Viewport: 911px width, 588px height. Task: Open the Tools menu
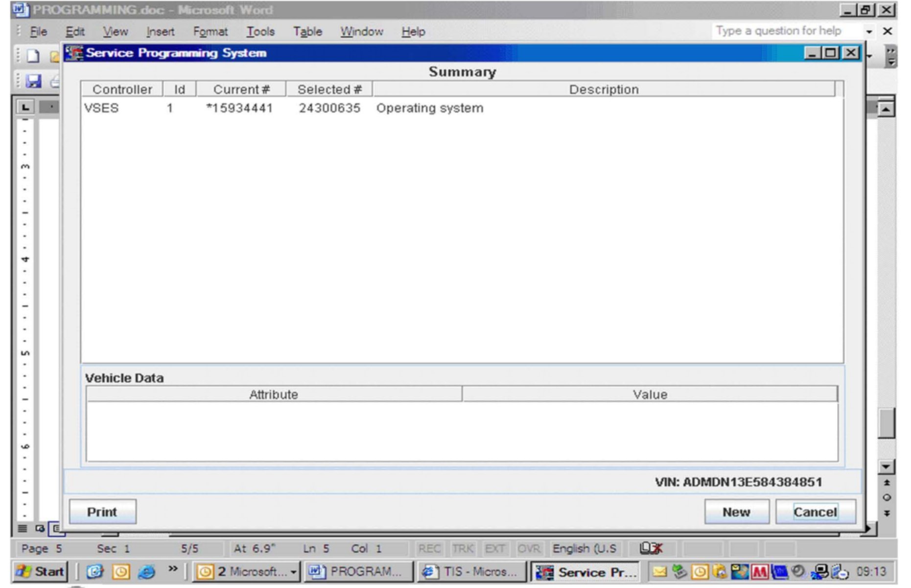(x=260, y=32)
